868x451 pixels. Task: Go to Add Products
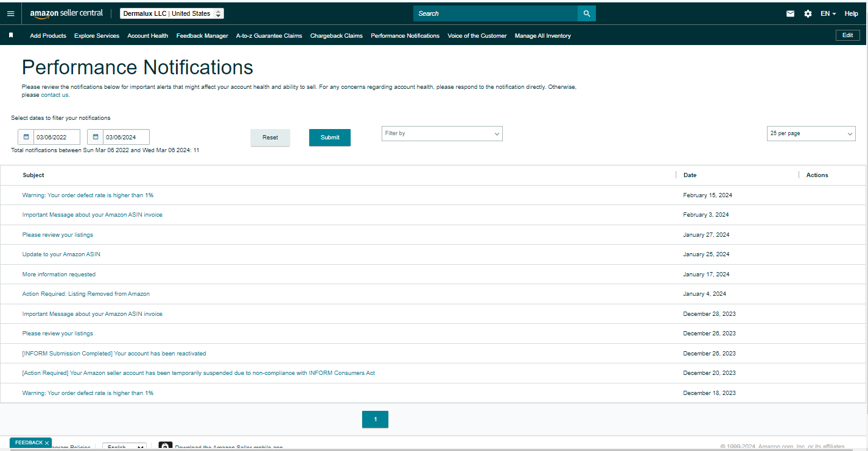[x=48, y=36]
